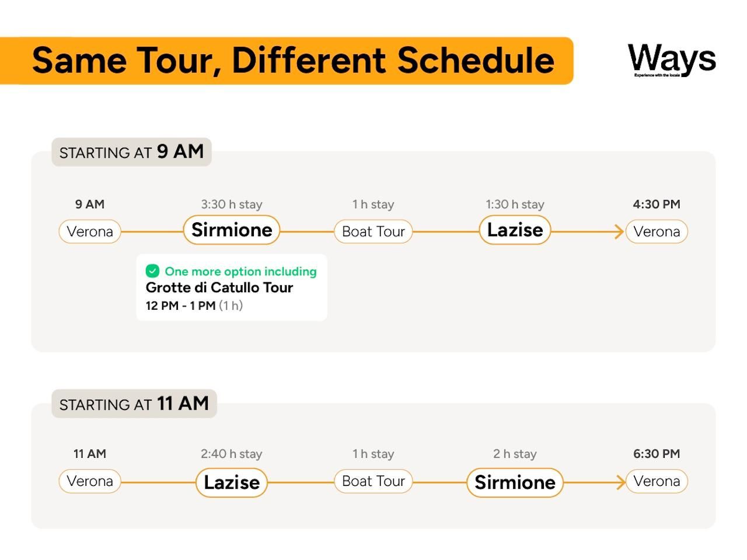Viewport: 747px width, 560px height.
Task: Click the arrow head before Verona at 6:30 PM
Action: pyautogui.click(x=620, y=482)
